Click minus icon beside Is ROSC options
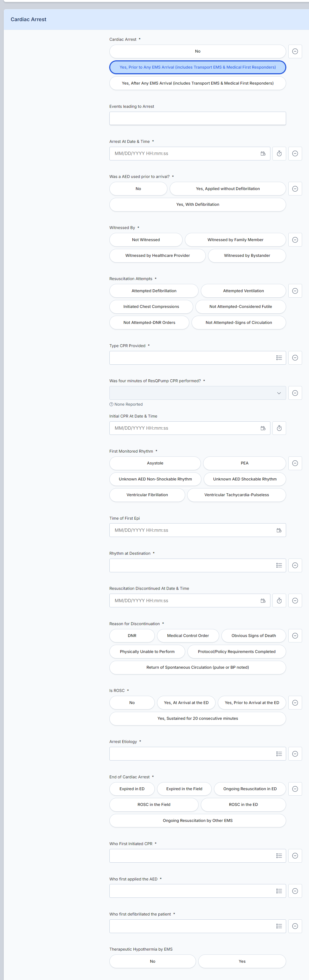 (x=295, y=703)
